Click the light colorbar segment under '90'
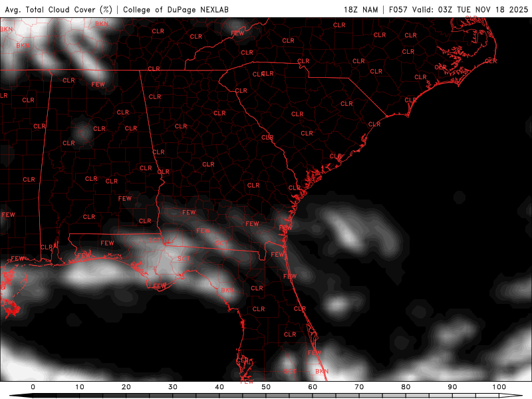Viewport: 532px width, 399px height. (464, 396)
